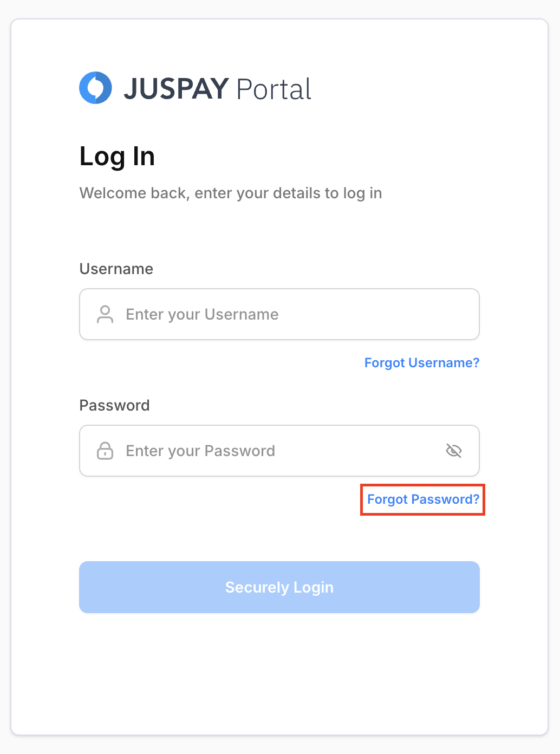This screenshot has width=560, height=754.
Task: Click the word Portal in header
Action: (274, 89)
